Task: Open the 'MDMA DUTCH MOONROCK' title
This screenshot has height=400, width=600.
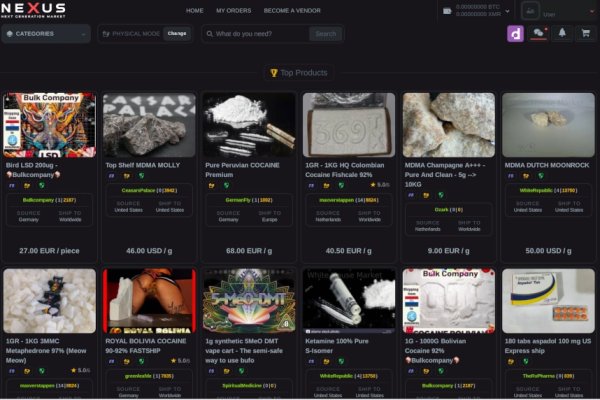Action: [547, 165]
